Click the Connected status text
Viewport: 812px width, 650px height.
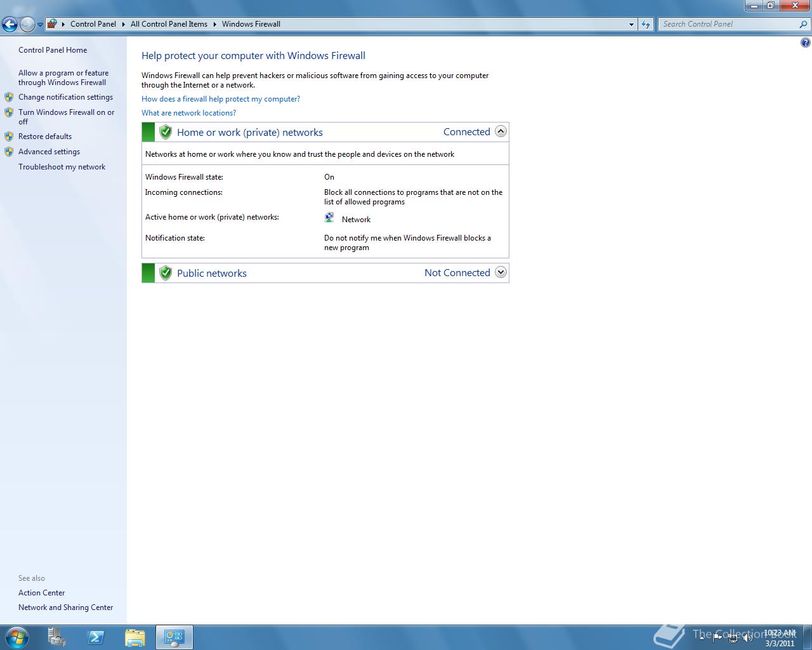467,132
